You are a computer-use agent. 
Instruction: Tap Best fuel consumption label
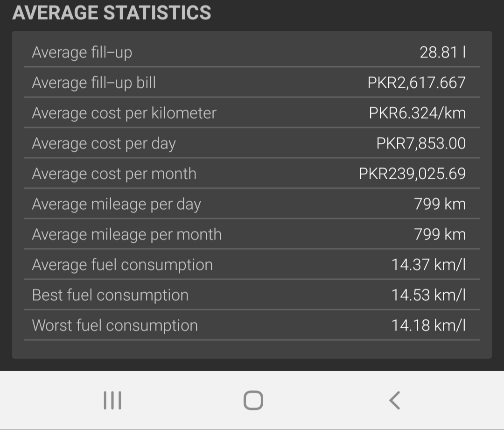click(x=110, y=295)
